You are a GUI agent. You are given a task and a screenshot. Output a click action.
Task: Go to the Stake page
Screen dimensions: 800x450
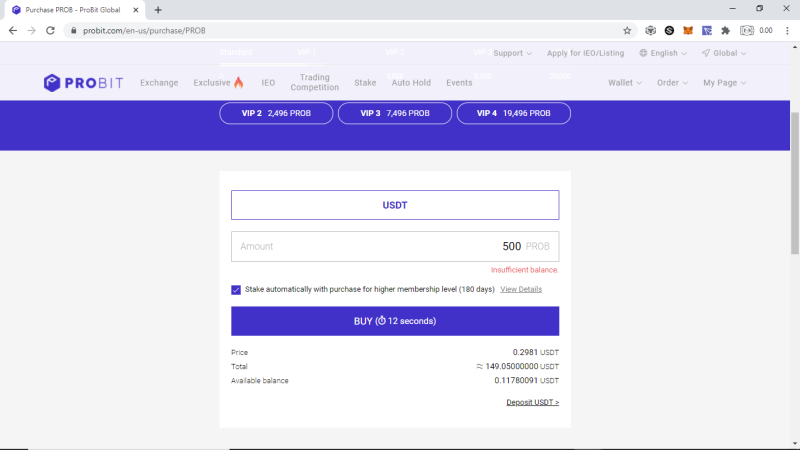point(365,83)
